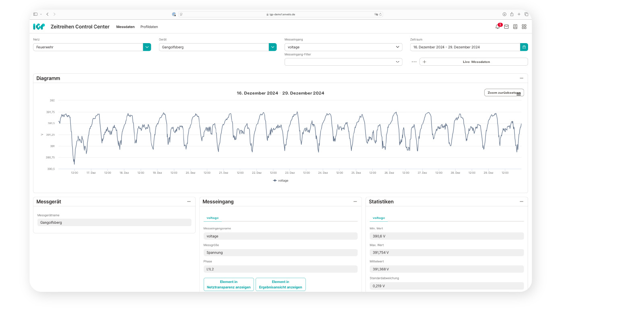Open notifications bell with red badge

(x=498, y=27)
